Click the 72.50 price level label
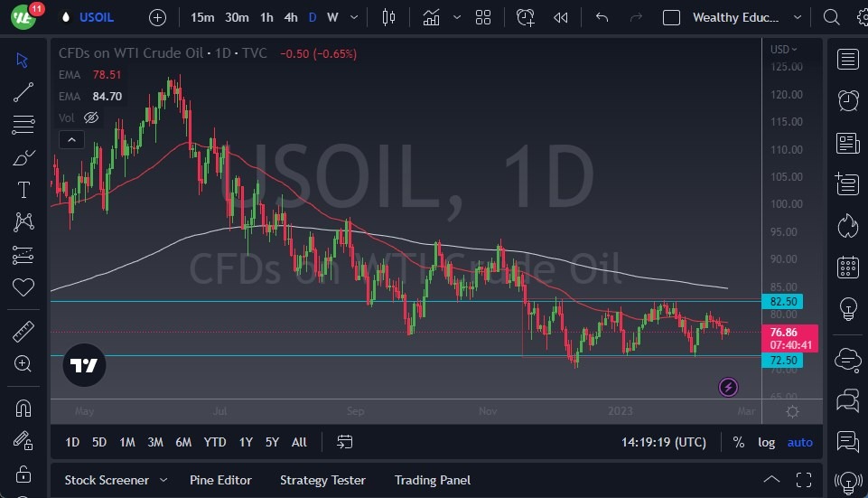 pyautogui.click(x=783, y=360)
